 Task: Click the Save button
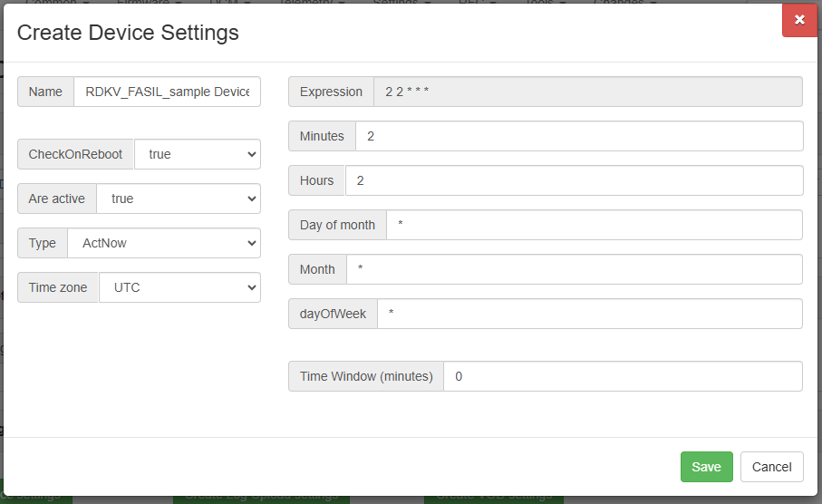pyautogui.click(x=706, y=467)
